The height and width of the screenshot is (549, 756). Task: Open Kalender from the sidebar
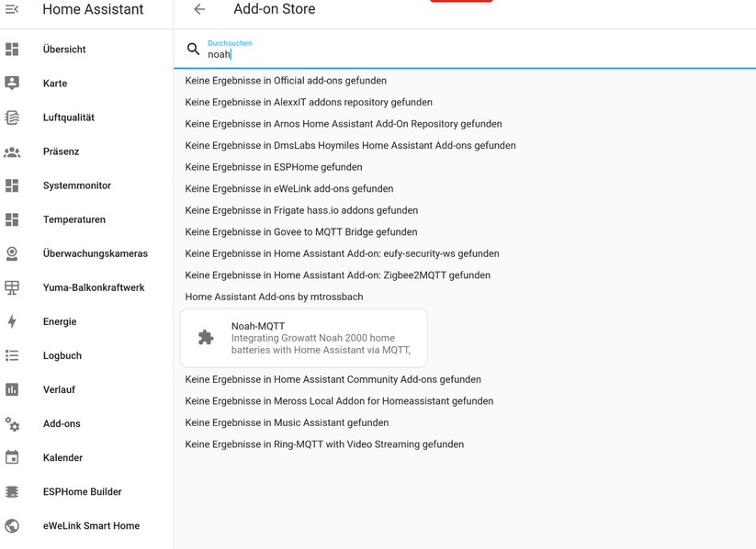(62, 457)
